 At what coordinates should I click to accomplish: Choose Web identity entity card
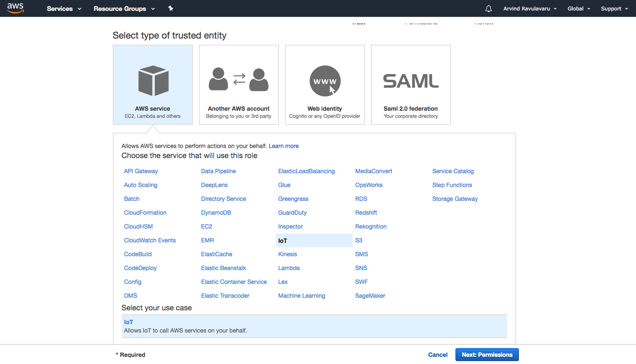pos(325,85)
